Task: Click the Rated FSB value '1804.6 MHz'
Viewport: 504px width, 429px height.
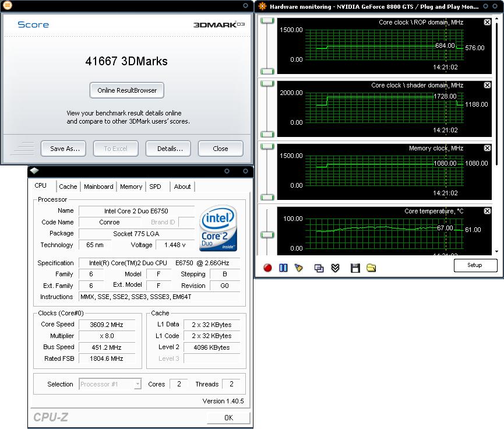Action: click(x=107, y=358)
